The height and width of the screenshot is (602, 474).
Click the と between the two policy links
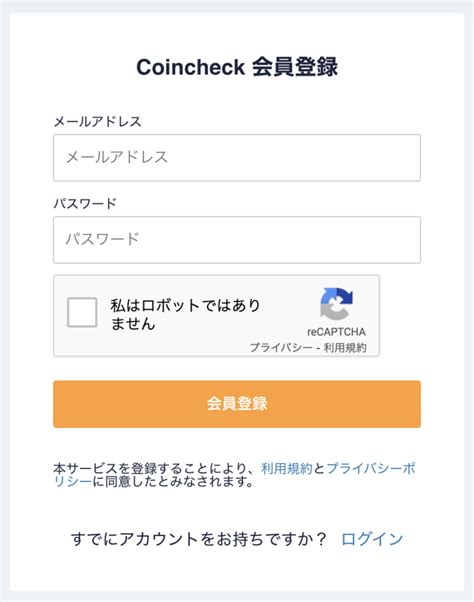319,468
